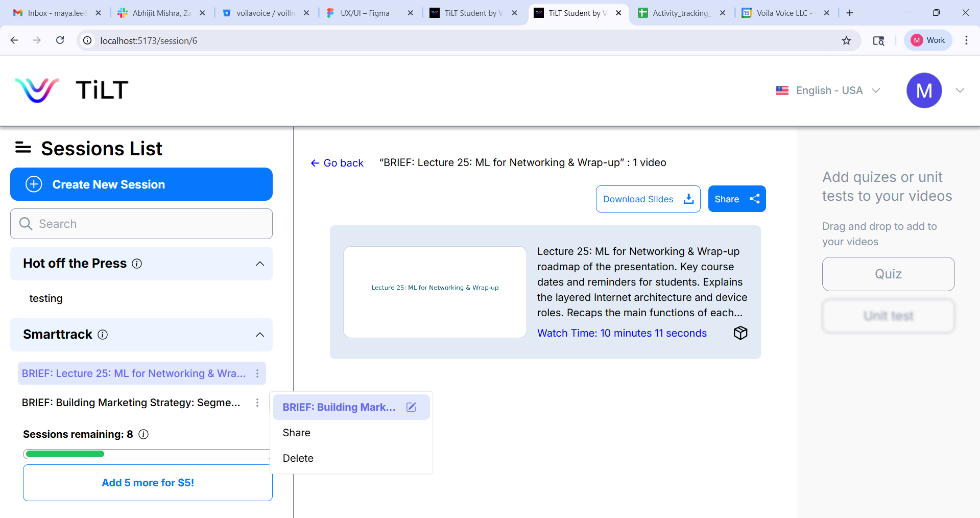Click the info icon next to Hot off the Press
Viewport: 980px width, 518px height.
tap(137, 264)
